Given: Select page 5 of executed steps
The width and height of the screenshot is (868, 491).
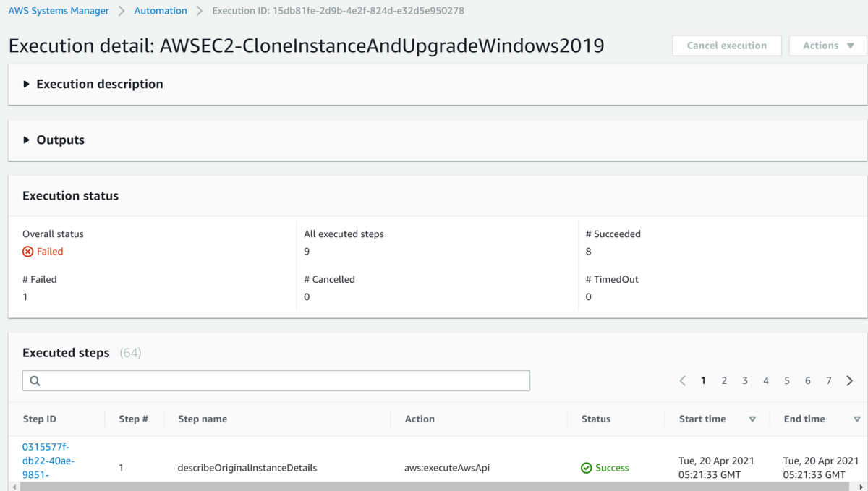Looking at the screenshot, I should (787, 381).
